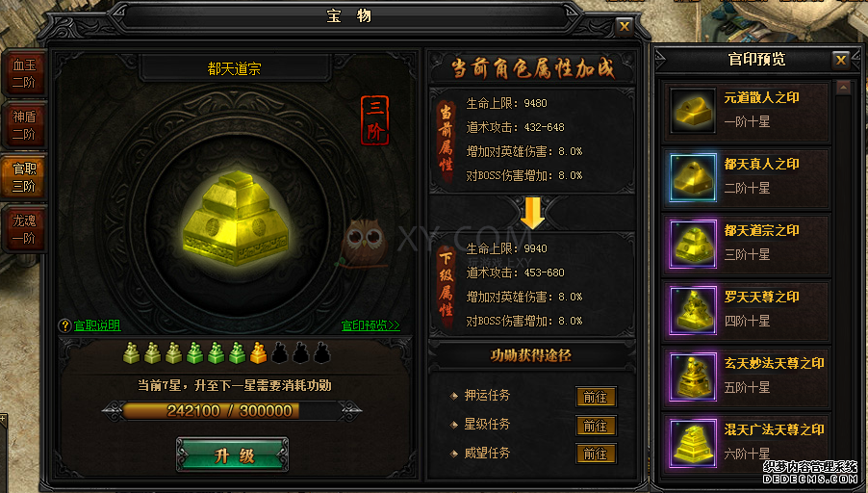Go to 威望任务 via 前往 button
The height and width of the screenshot is (493, 868).
[x=596, y=454]
